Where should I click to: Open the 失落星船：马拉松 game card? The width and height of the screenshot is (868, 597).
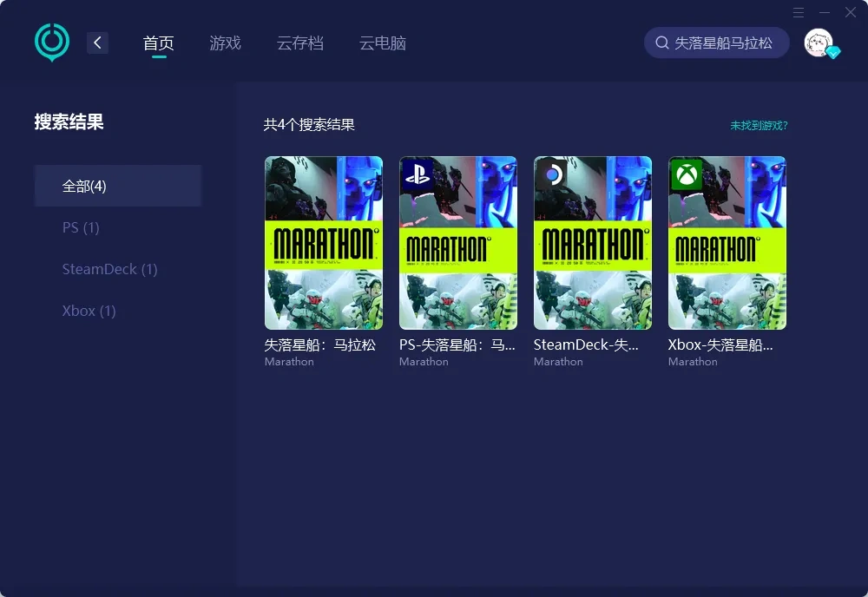(323, 243)
